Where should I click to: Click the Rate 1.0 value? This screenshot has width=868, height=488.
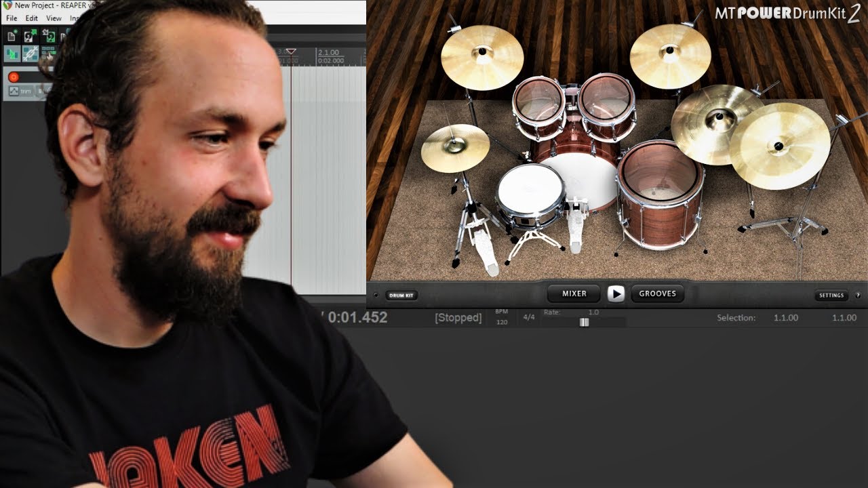coord(594,312)
